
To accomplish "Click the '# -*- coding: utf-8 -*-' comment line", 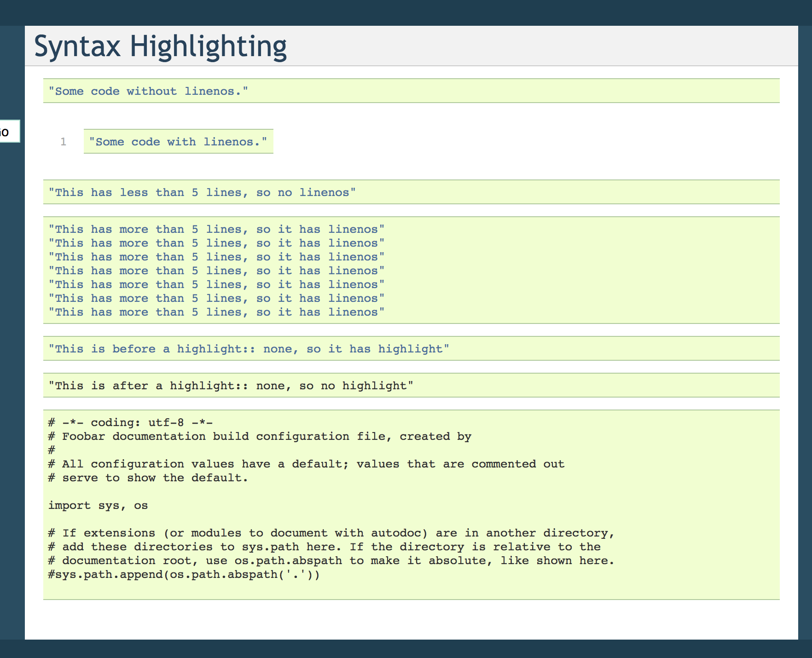I will [130, 422].
